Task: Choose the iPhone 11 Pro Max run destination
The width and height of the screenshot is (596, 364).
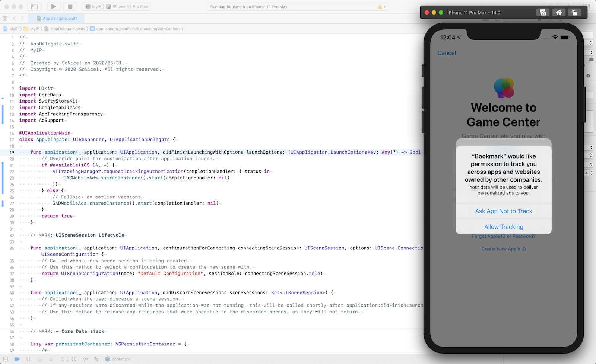Action: 127,7
